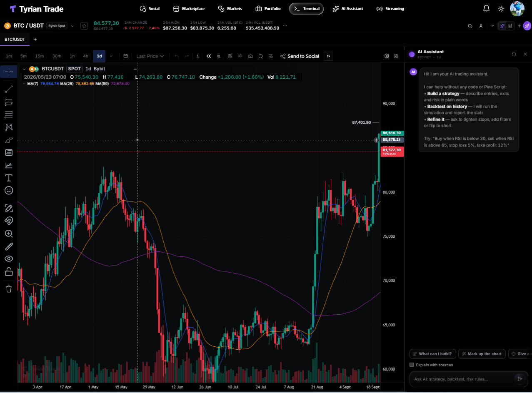This screenshot has height=393, width=532.
Task: Click Send to Social
Action: coord(300,56)
